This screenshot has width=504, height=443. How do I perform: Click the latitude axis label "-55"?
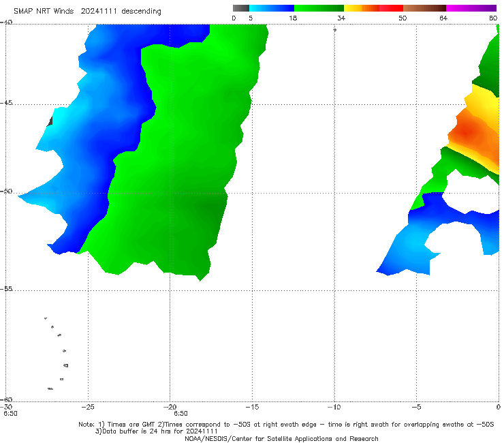pyautogui.click(x=6, y=289)
